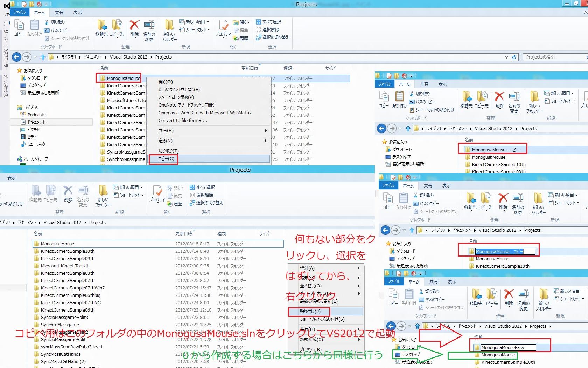Click the Up arrow in the top-left window
588x368 pixels.
43,57
